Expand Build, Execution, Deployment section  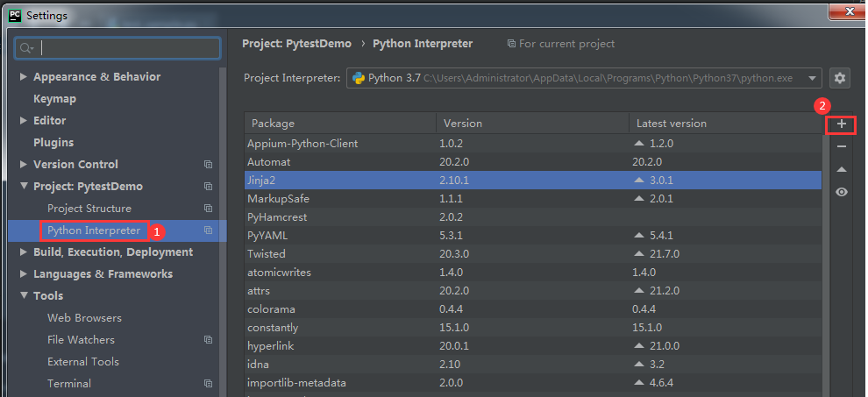(24, 252)
